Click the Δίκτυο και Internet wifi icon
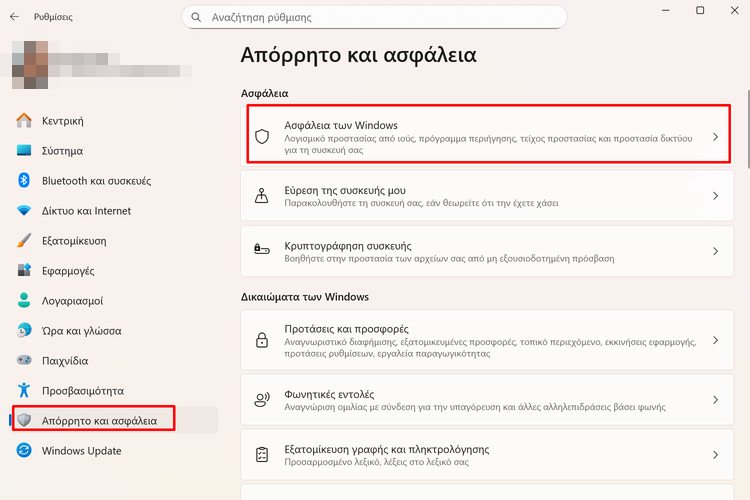The image size is (750, 500). coord(25,211)
